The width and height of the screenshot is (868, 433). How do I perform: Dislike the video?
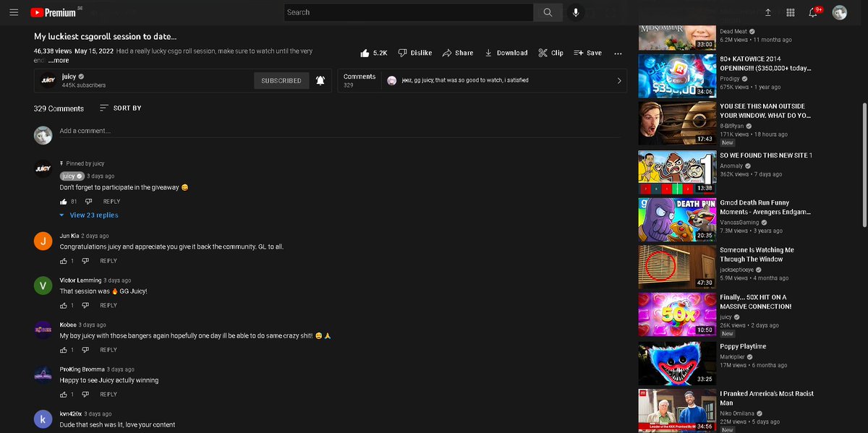tap(415, 53)
